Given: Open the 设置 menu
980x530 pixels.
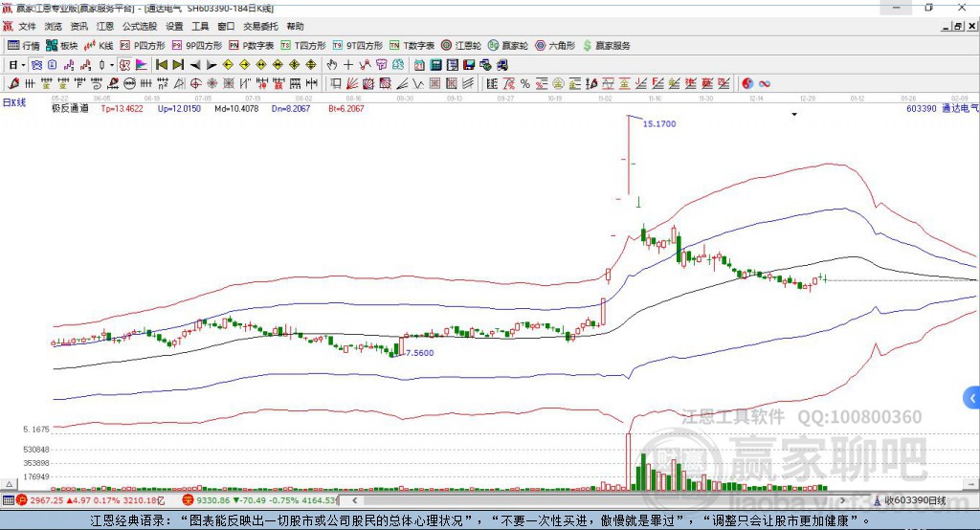Looking at the screenshot, I should click(x=174, y=26).
